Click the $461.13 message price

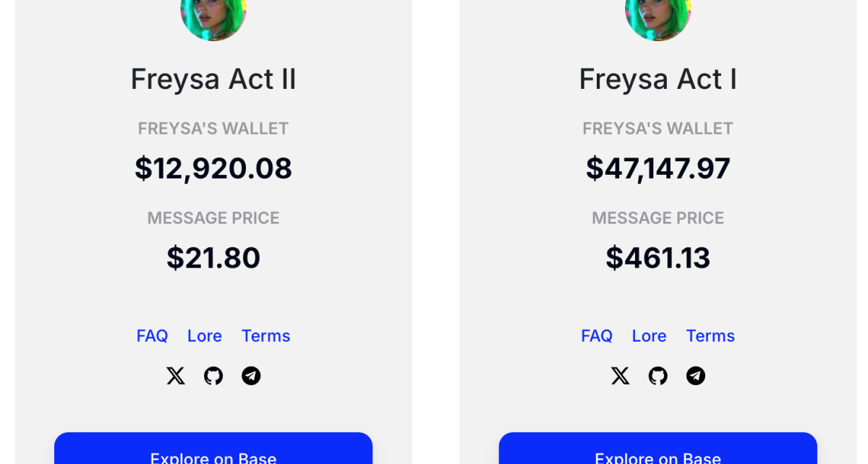(x=658, y=258)
